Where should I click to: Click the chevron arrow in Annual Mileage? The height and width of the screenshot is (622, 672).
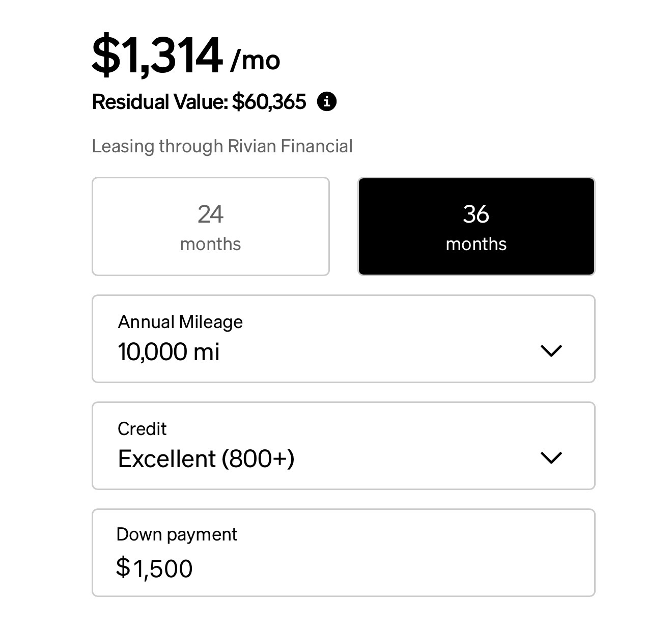pyautogui.click(x=551, y=350)
